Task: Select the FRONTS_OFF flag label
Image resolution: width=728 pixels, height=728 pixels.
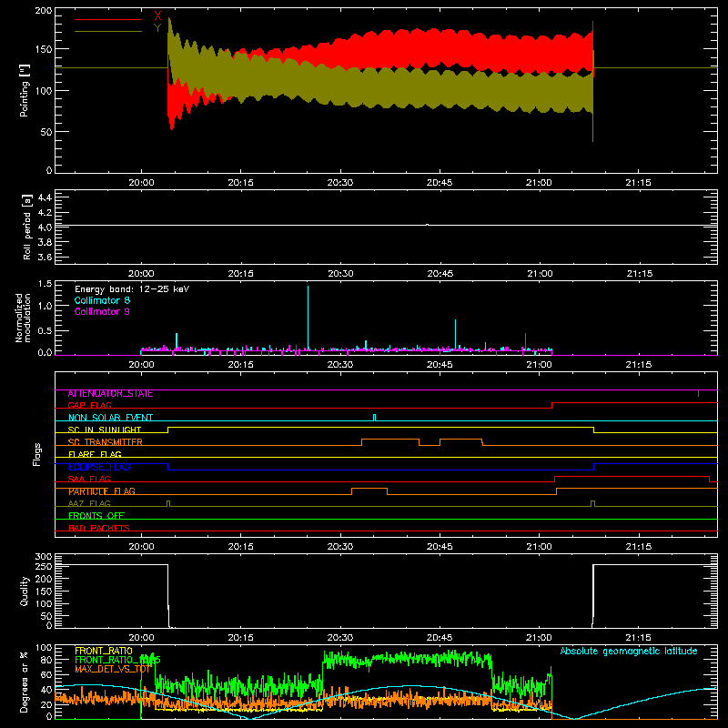Action: point(96,515)
